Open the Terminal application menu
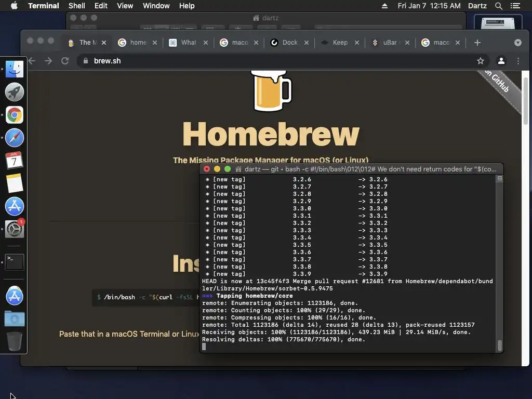The image size is (532, 399). click(44, 6)
